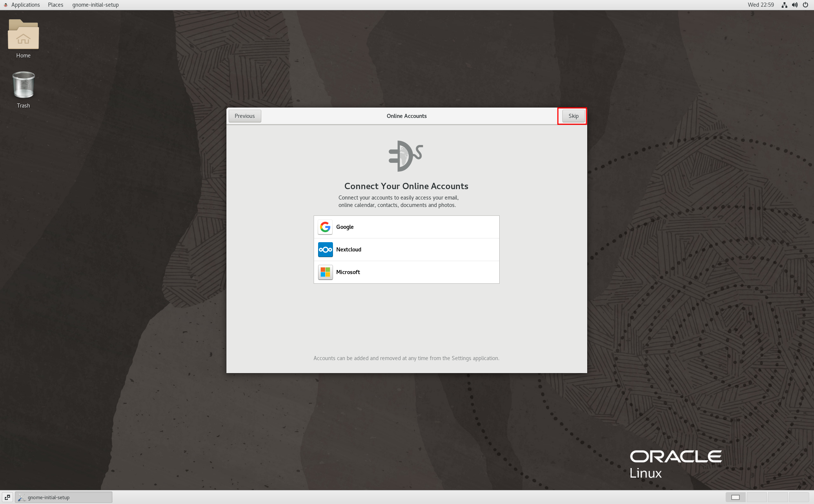Image resolution: width=814 pixels, height=504 pixels.
Task: Open the clock showing Wed 22:59
Action: point(761,5)
